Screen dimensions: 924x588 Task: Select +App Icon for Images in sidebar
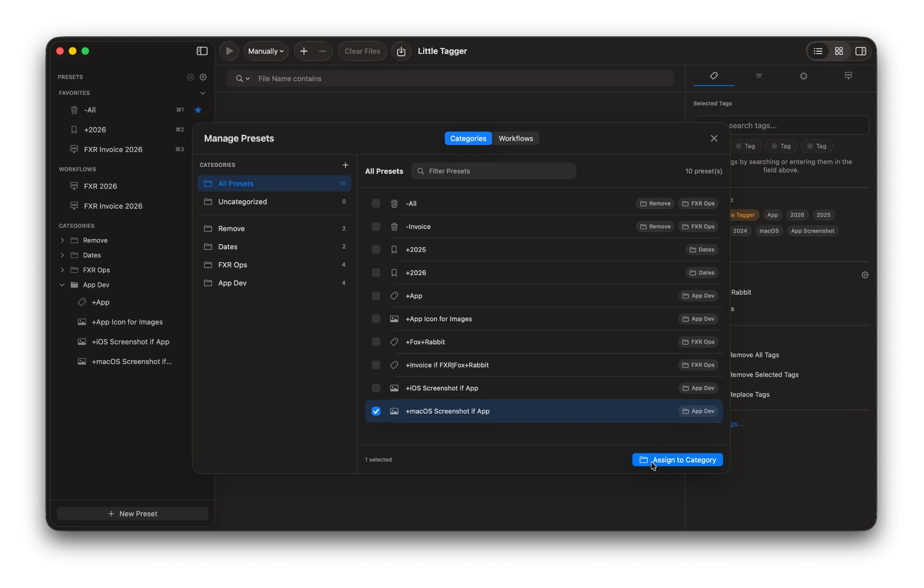coord(126,322)
